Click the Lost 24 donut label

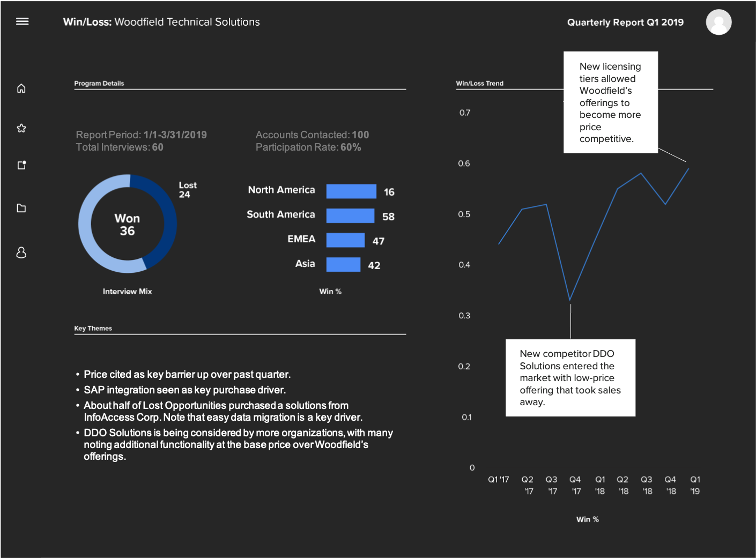click(x=188, y=190)
